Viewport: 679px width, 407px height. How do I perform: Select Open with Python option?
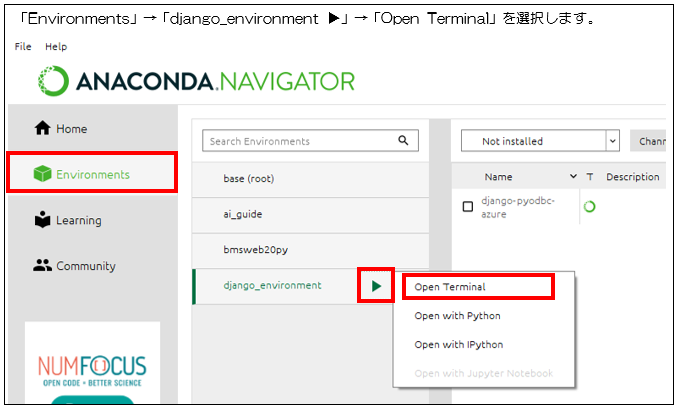click(457, 316)
